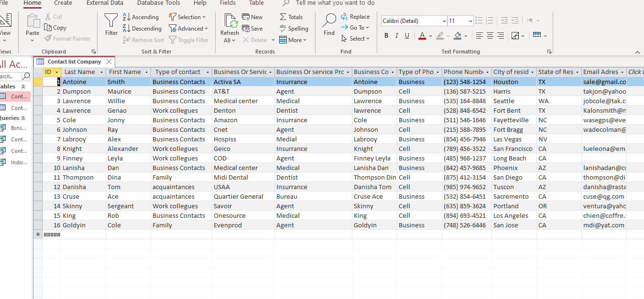This screenshot has width=644, height=299.
Task: Click the Replace button
Action: pos(355,17)
